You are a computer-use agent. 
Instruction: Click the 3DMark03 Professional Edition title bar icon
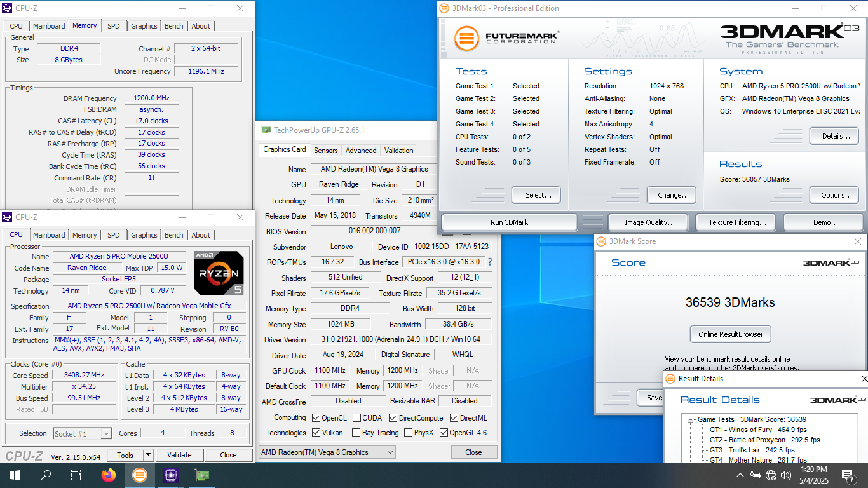(444, 8)
